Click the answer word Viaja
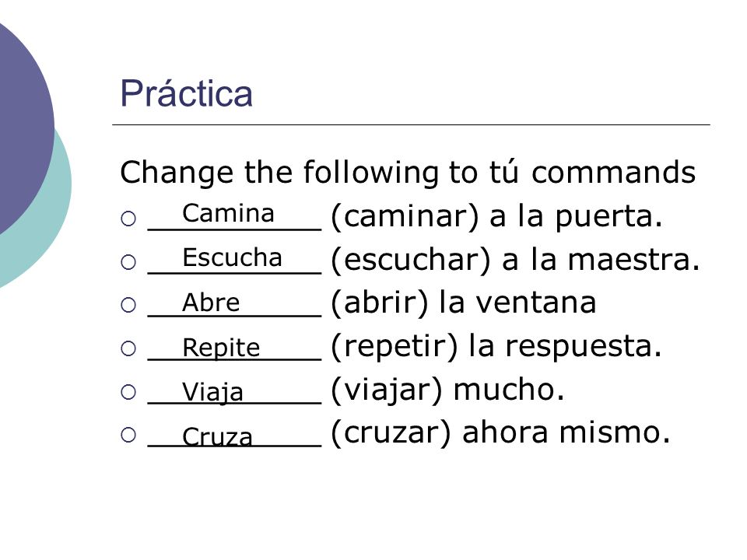747x560 pixels. coord(212,394)
